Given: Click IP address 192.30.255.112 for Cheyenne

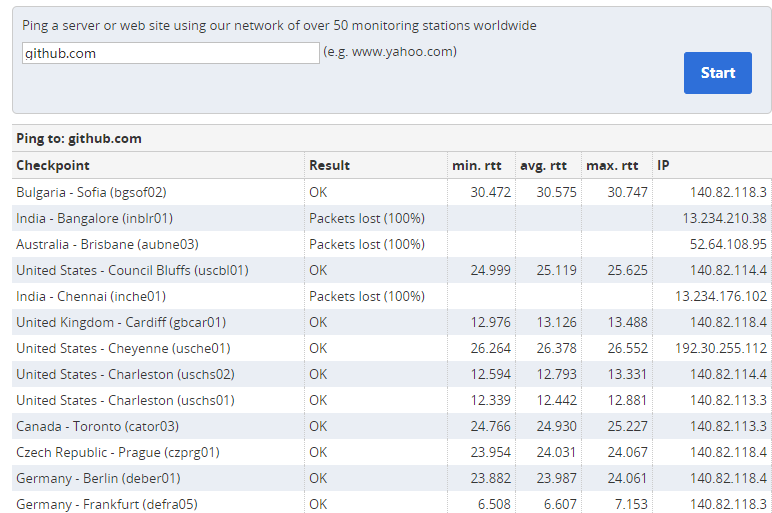Looking at the screenshot, I should click(721, 349).
